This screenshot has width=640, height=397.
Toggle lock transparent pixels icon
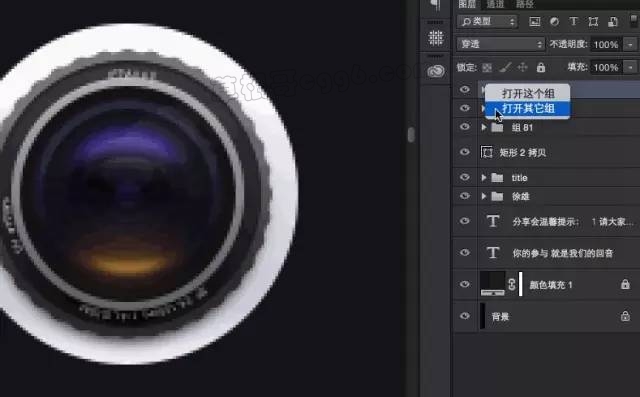click(487, 67)
